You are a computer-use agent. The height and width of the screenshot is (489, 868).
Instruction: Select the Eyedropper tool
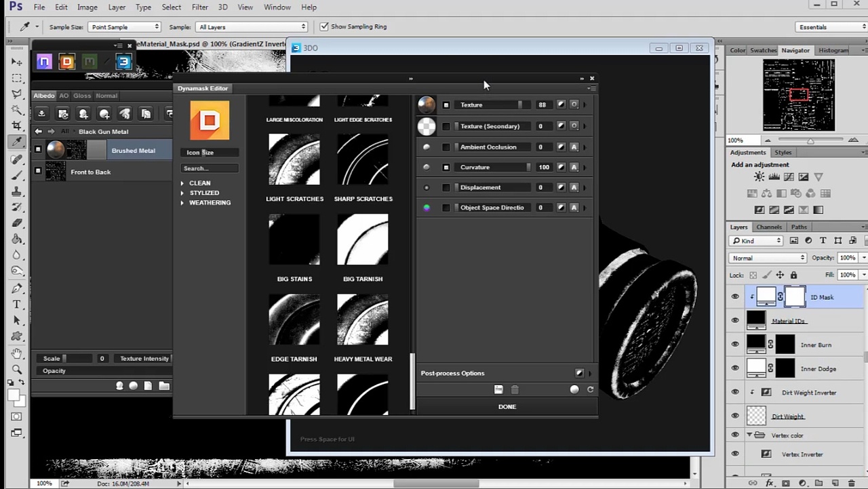pos(17,142)
